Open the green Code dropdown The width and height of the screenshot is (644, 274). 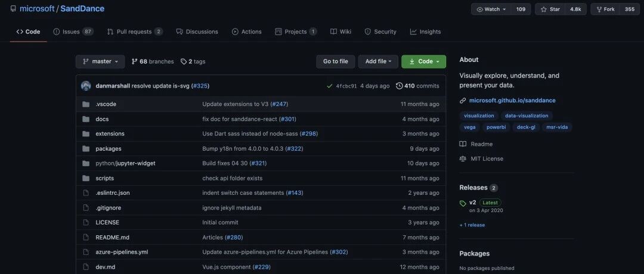click(424, 61)
